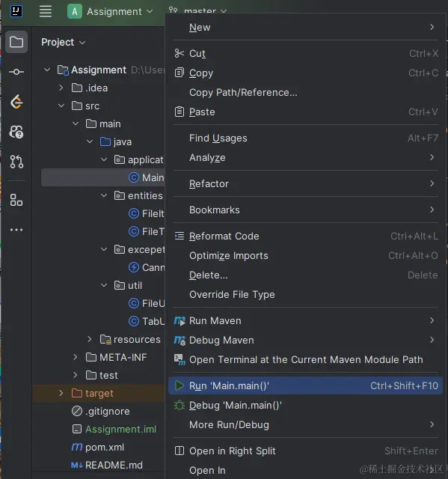The width and height of the screenshot is (448, 479).
Task: Open the Project view selector dropdown
Action: coord(63,42)
